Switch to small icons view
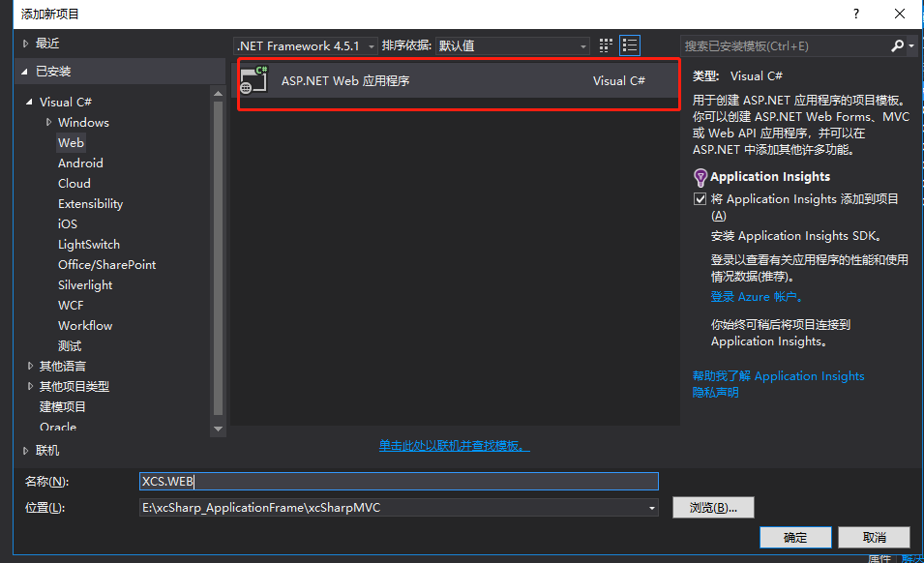Image resolution: width=924 pixels, height=563 pixels. 606,45
